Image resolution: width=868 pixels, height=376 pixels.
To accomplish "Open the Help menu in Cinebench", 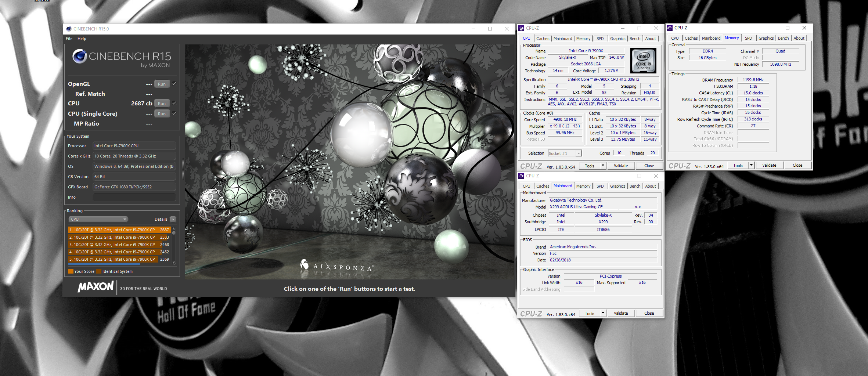I will click(x=82, y=39).
